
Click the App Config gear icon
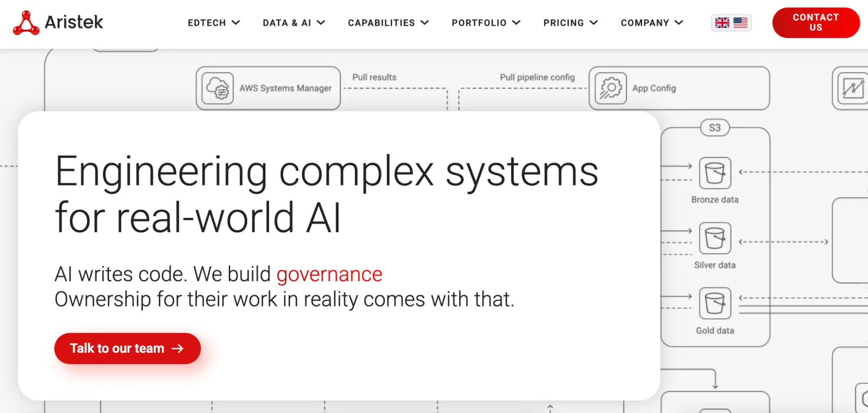pos(611,88)
